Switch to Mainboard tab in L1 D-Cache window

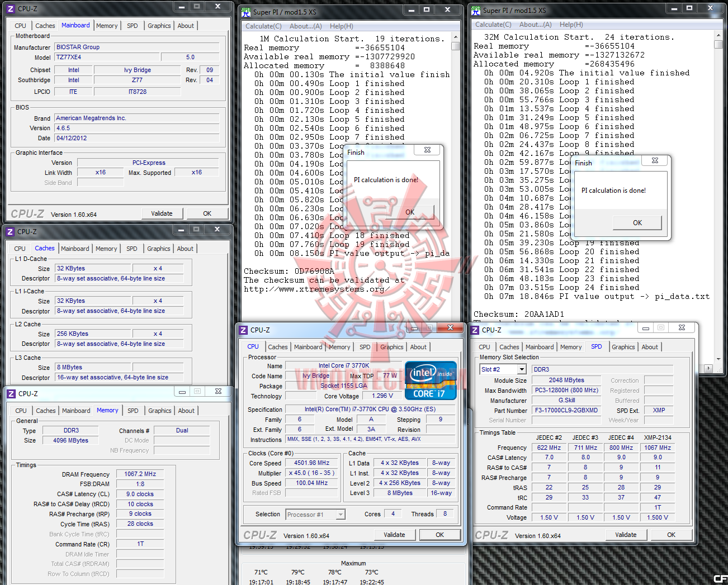coord(75,249)
